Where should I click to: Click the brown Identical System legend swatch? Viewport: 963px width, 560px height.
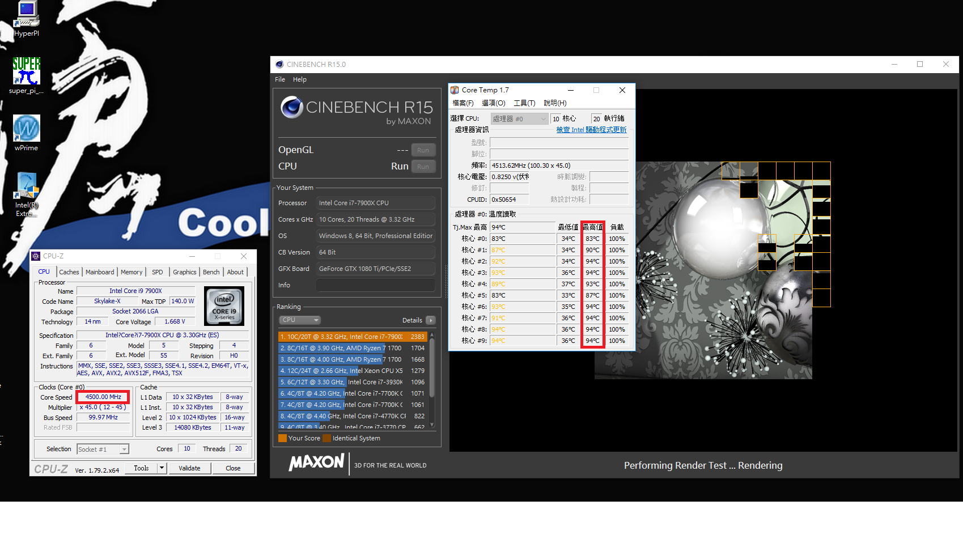[326, 438]
